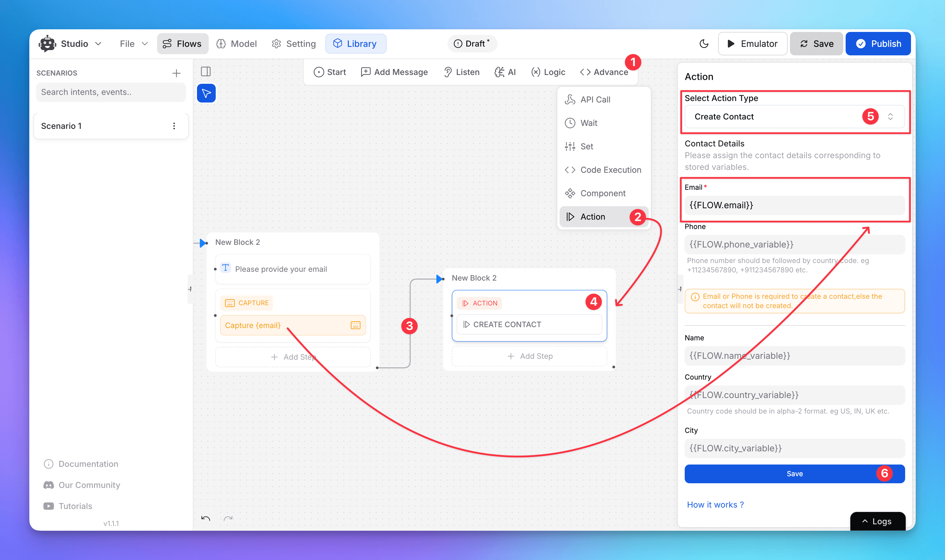The height and width of the screenshot is (560, 945).
Task: Select the pointer cursor tool
Action: point(206,93)
